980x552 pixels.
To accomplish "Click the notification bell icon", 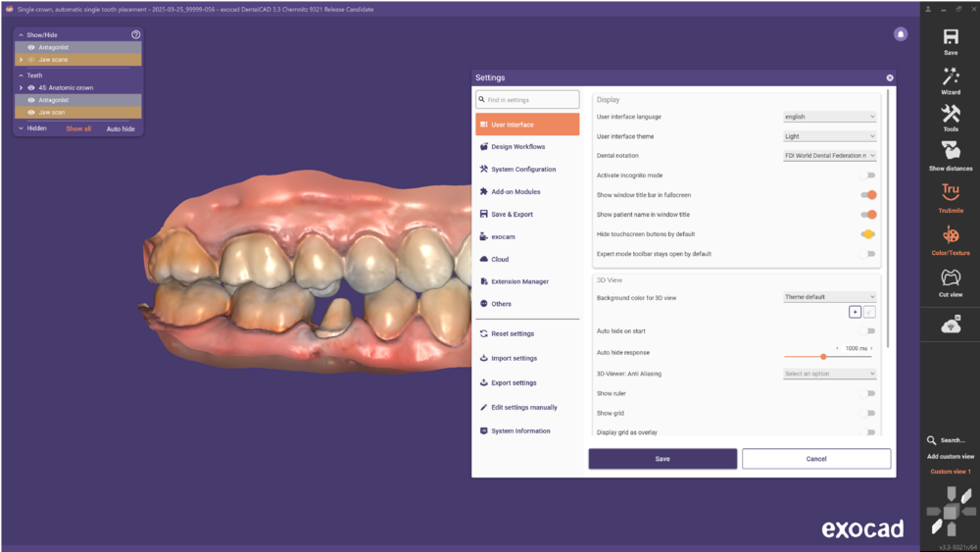I will [901, 34].
